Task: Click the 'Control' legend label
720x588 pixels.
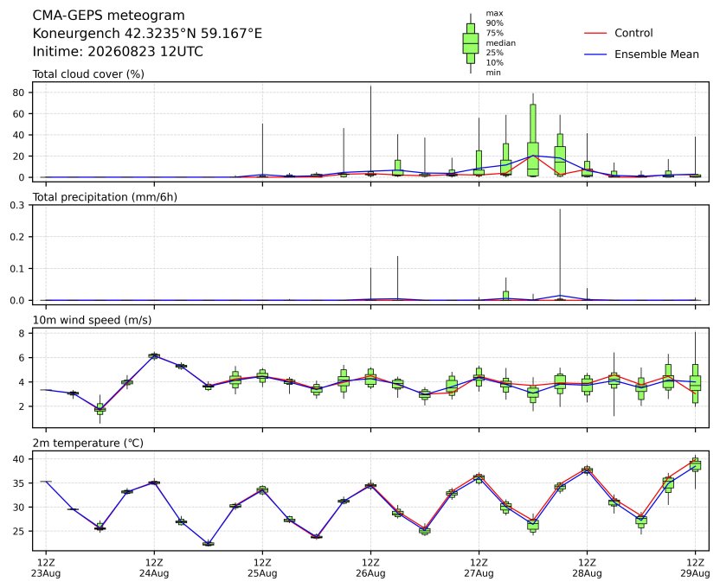Action: [633, 33]
